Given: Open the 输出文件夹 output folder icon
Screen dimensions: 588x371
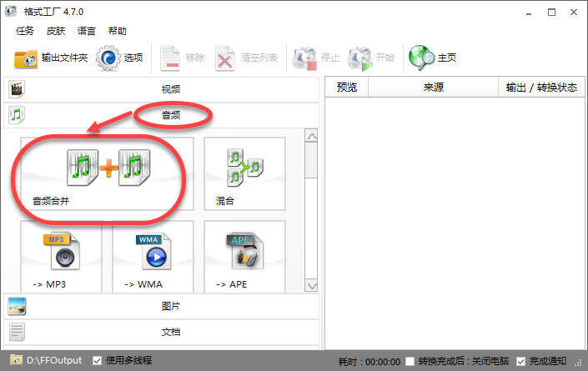Looking at the screenshot, I should 26,58.
